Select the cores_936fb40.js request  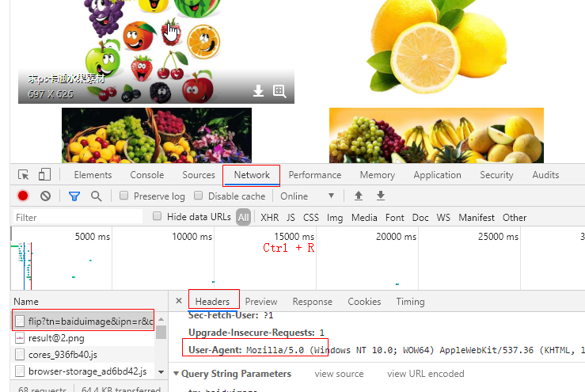click(x=83, y=355)
